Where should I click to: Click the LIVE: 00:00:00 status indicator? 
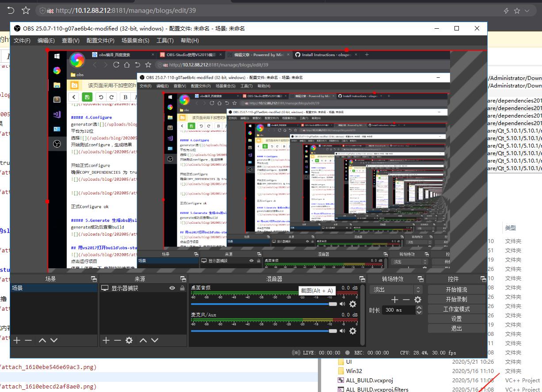pos(317,353)
